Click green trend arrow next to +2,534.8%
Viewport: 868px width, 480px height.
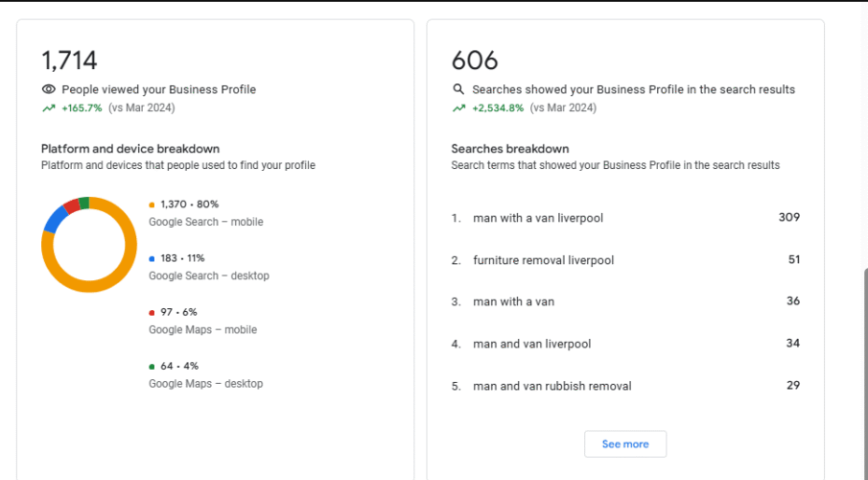tap(458, 108)
